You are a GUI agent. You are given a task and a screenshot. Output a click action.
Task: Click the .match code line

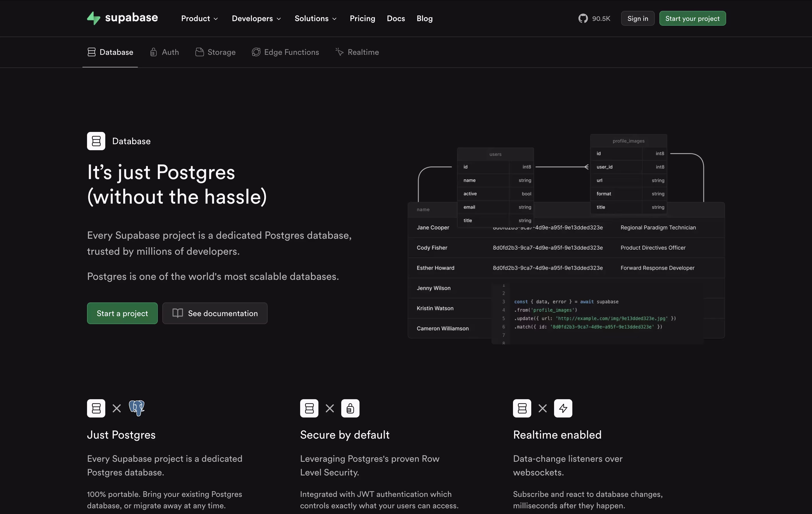(588, 327)
